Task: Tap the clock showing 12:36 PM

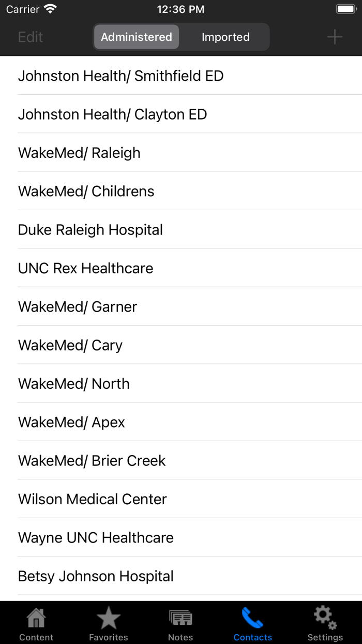Action: coord(180,9)
